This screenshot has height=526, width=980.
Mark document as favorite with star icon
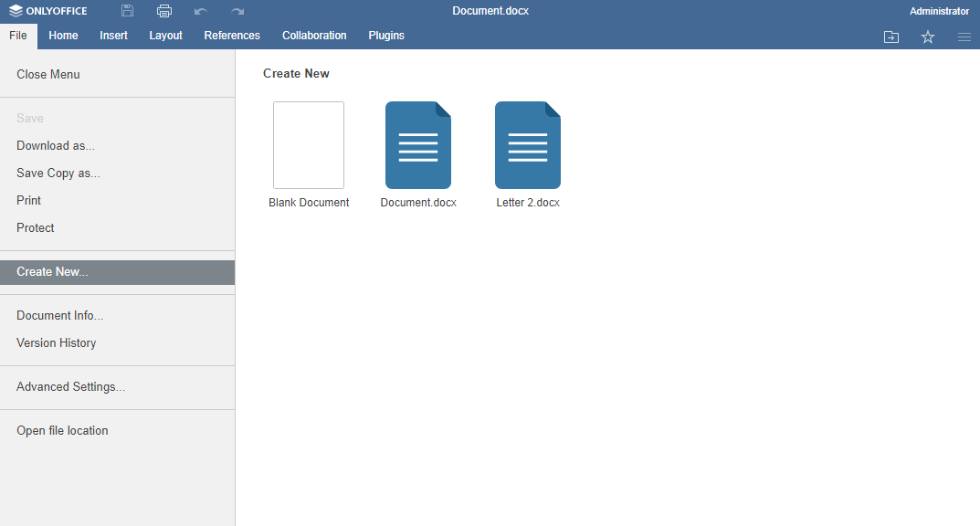[x=928, y=37]
